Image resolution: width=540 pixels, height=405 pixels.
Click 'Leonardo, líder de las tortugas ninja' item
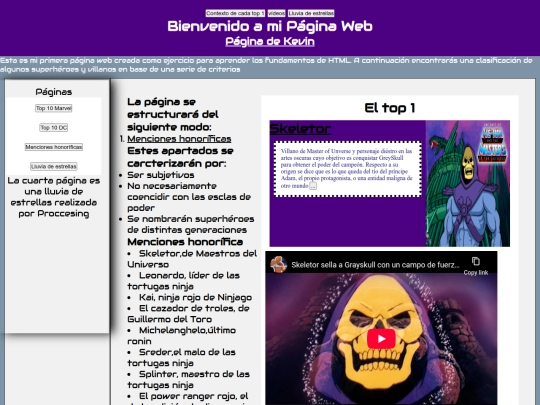pos(184,281)
